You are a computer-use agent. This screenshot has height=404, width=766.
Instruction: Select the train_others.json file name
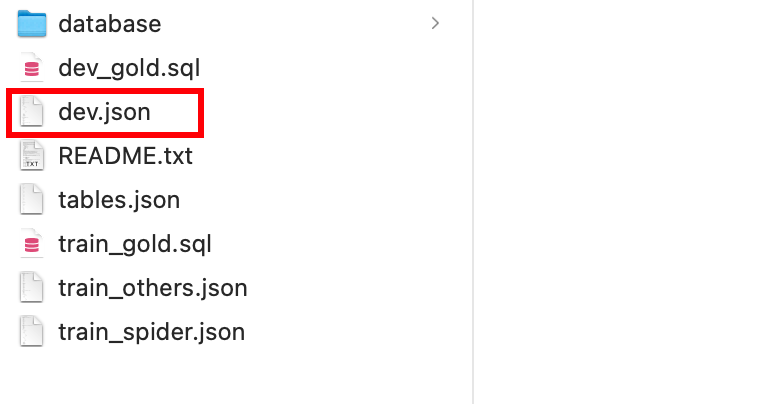152,288
